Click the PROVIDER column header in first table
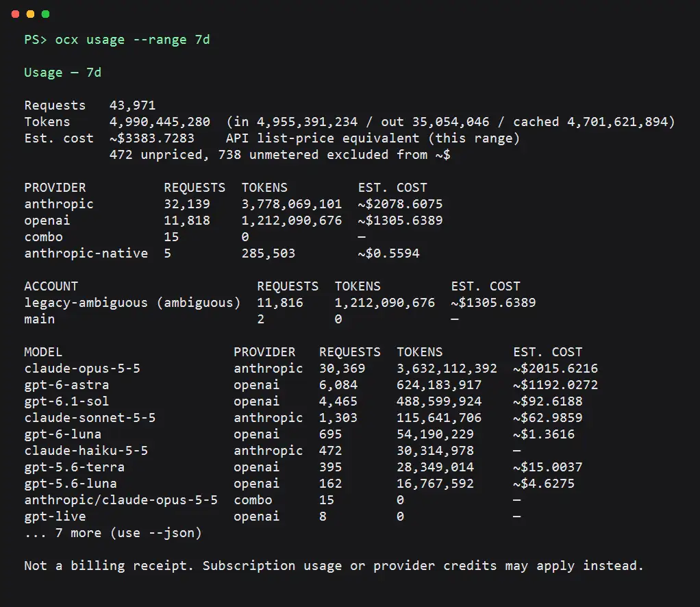 (x=55, y=188)
